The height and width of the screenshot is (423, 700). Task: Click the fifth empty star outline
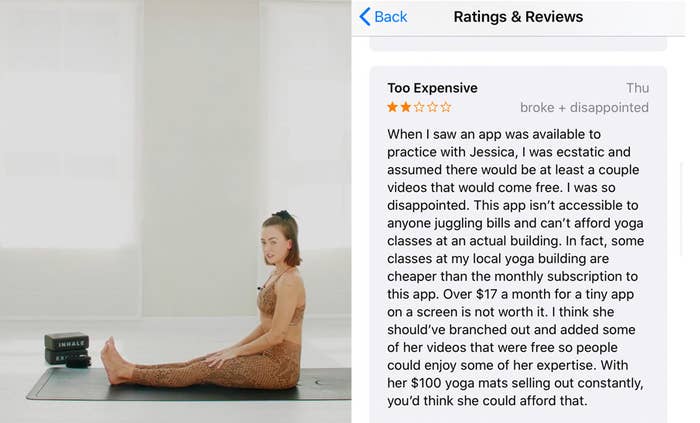click(446, 107)
